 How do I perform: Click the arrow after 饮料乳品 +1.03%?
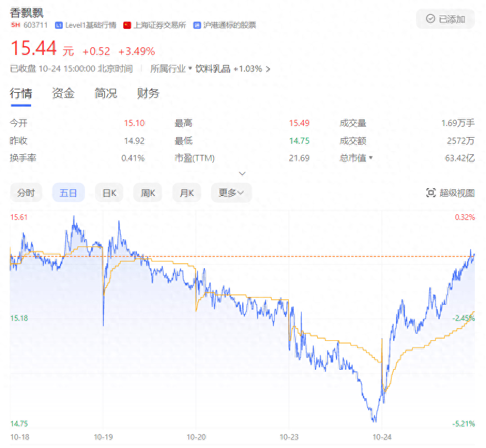pyautogui.click(x=268, y=69)
